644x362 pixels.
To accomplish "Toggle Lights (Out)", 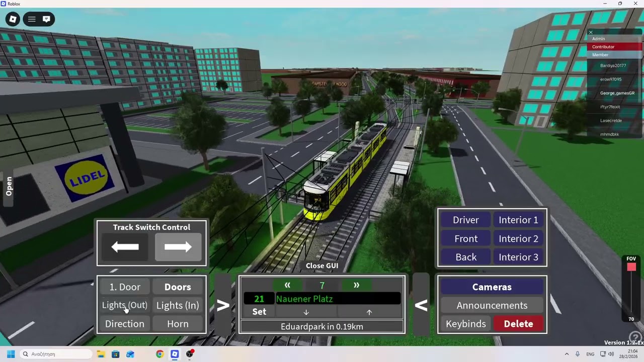I will [125, 305].
